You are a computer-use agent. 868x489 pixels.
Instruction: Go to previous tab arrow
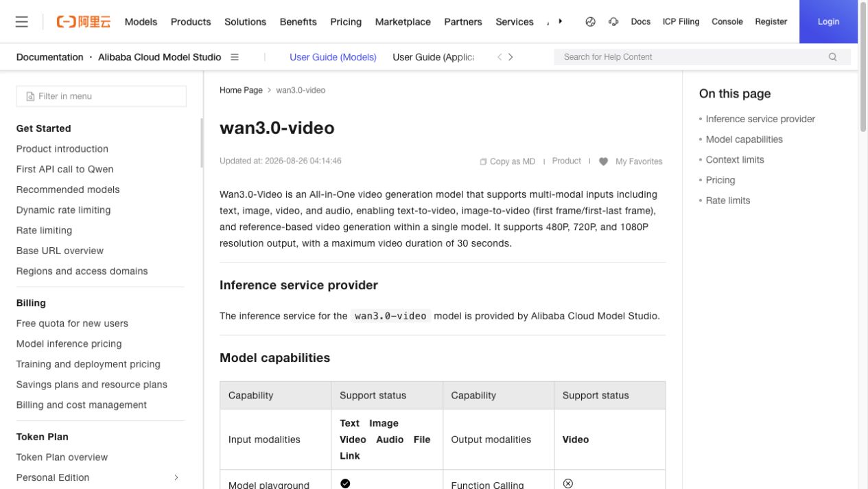(500, 57)
